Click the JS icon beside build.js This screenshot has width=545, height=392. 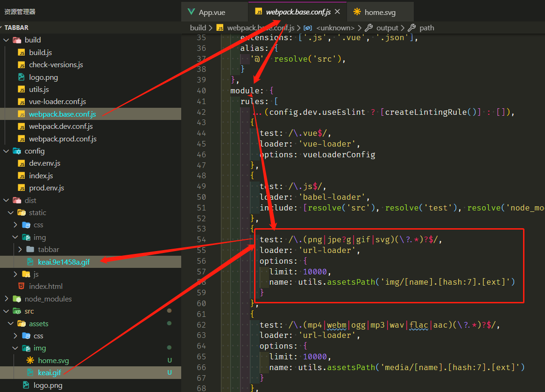click(x=21, y=52)
